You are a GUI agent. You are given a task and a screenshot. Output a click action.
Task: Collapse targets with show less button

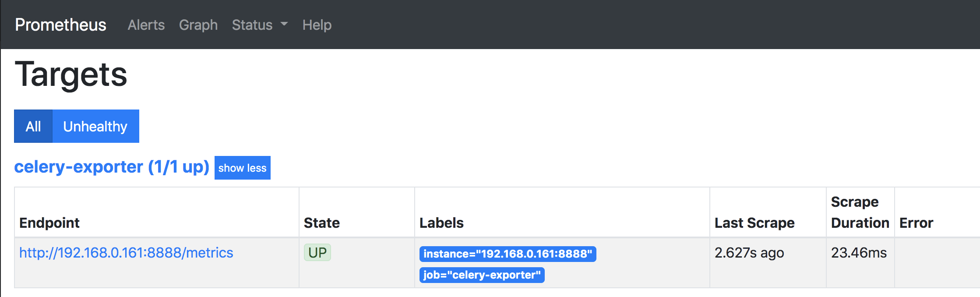pyautogui.click(x=242, y=168)
